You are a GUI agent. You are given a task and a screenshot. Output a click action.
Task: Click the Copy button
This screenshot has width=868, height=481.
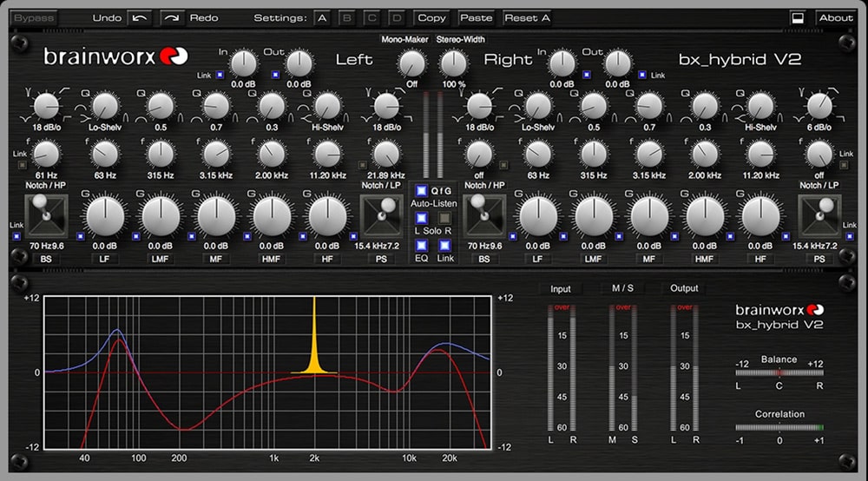(431, 18)
